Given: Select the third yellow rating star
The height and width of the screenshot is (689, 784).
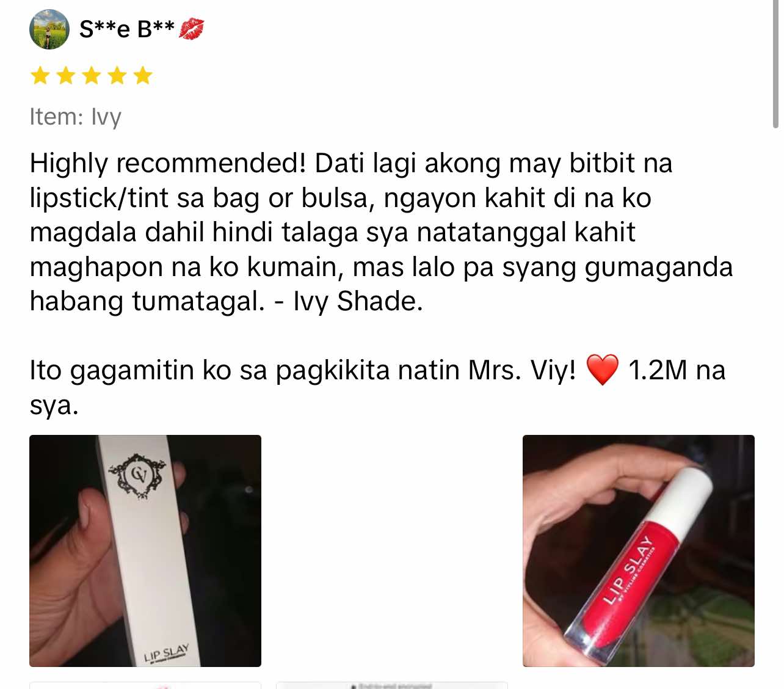Looking at the screenshot, I should 92,76.
